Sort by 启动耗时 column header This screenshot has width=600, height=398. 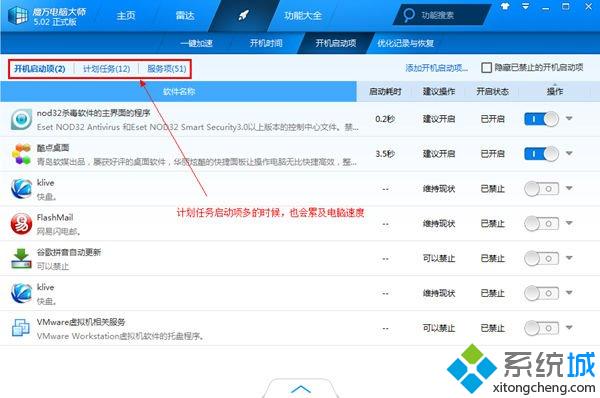385,91
